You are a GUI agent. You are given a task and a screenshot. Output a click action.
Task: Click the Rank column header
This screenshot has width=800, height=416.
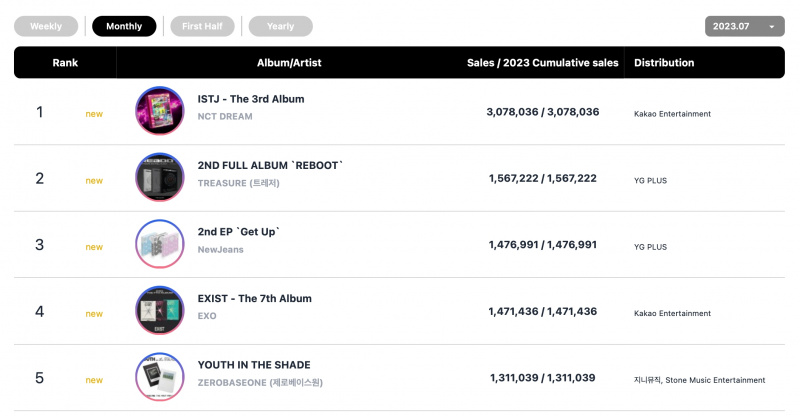65,63
